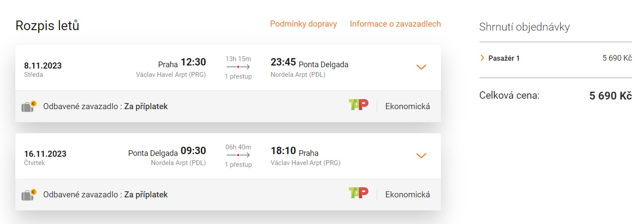The image size is (644, 224).
Task: Select the Ekonomická class label on the outbound flight
Action: 407,107
